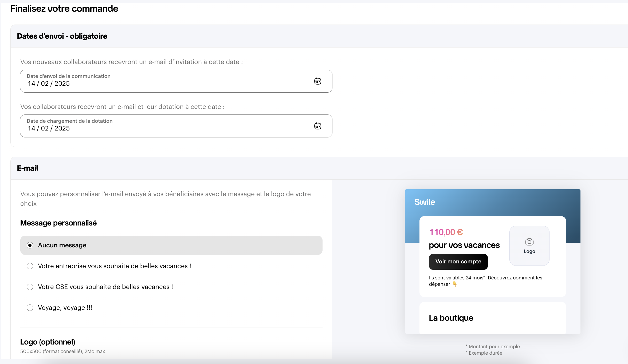Click the camera Logo placeholder in preview
The image size is (628, 364).
(x=529, y=246)
